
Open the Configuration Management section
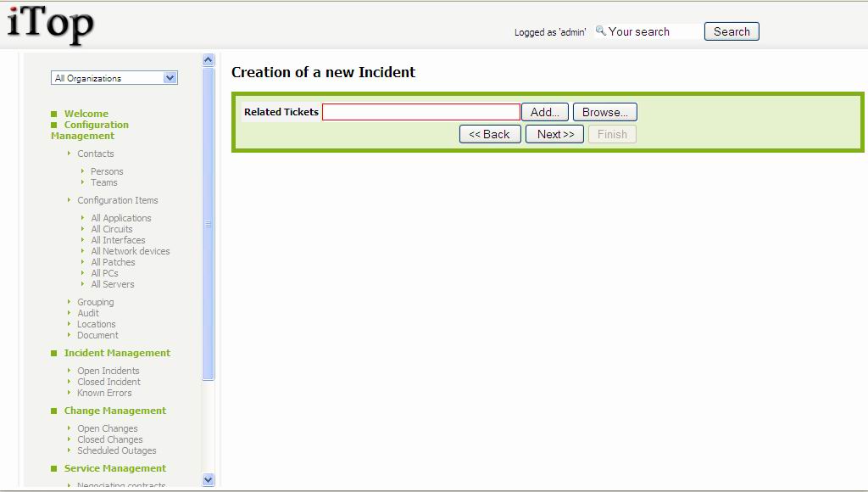(90, 130)
